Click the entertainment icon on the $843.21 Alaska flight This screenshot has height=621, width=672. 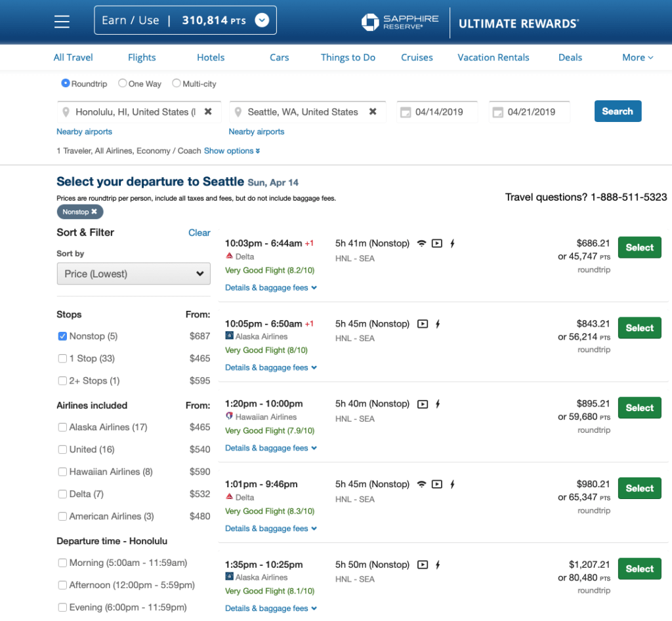tap(423, 324)
